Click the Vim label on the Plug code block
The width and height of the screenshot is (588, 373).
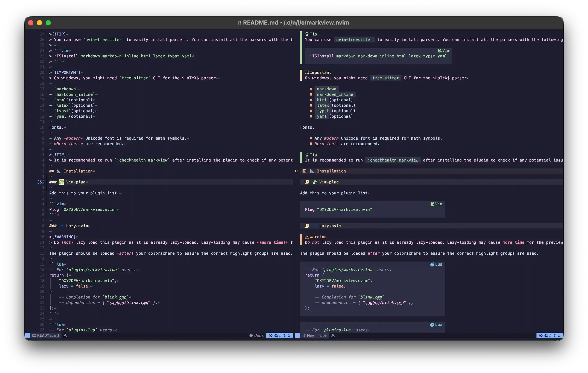coord(438,204)
